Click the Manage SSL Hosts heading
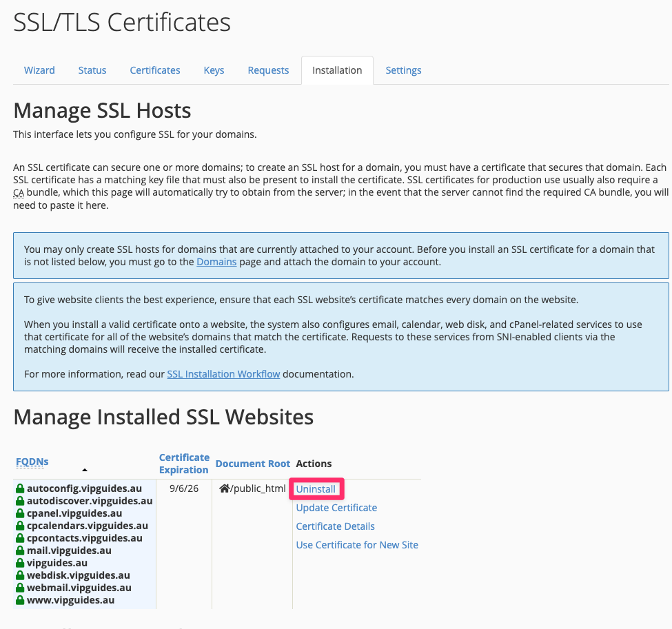672x629 pixels. [x=102, y=111]
